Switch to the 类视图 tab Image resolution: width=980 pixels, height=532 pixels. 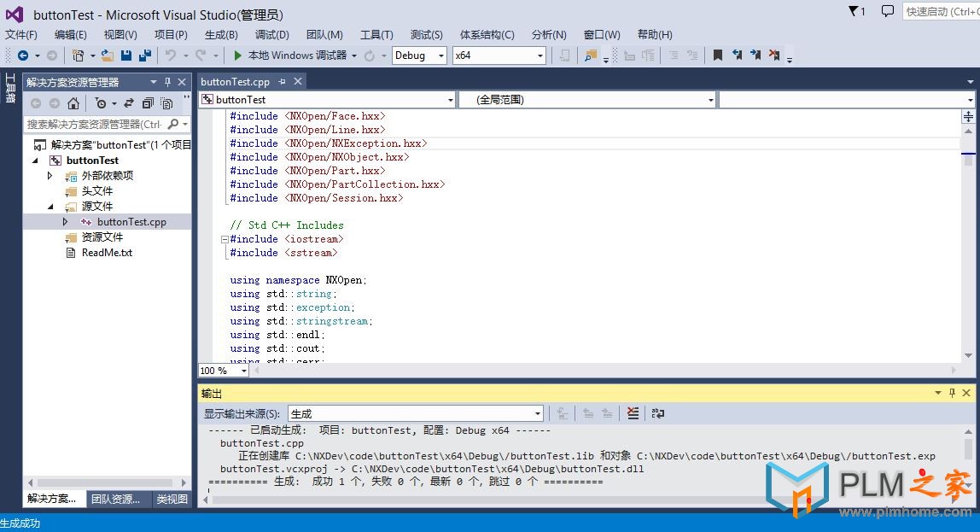coord(172,499)
